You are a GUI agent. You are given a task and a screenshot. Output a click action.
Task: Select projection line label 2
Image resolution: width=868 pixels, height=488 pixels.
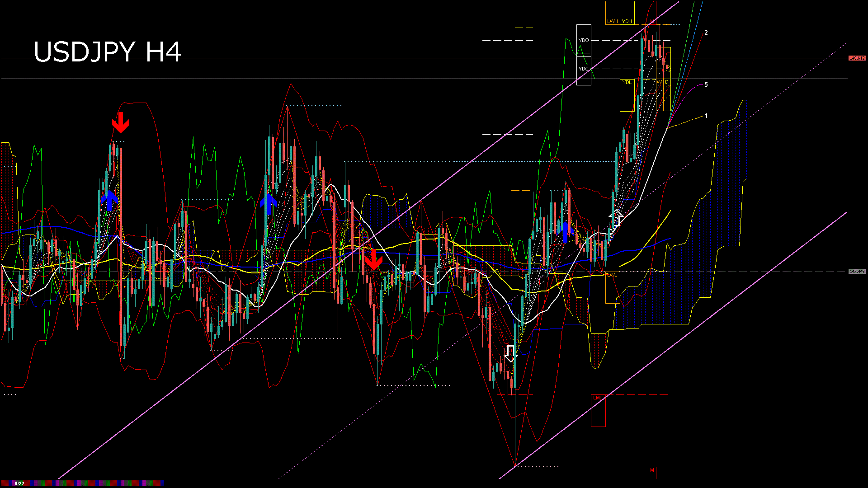[706, 33]
